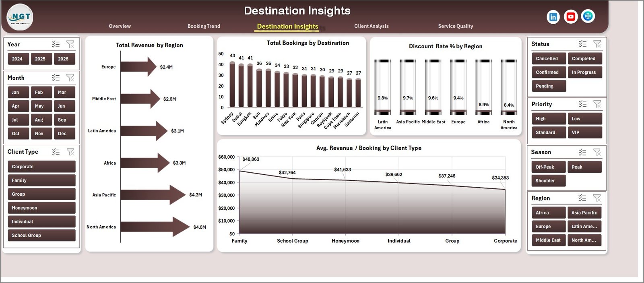Go to the Overview tab
Viewport: 644px width, 283px height.
(120, 26)
